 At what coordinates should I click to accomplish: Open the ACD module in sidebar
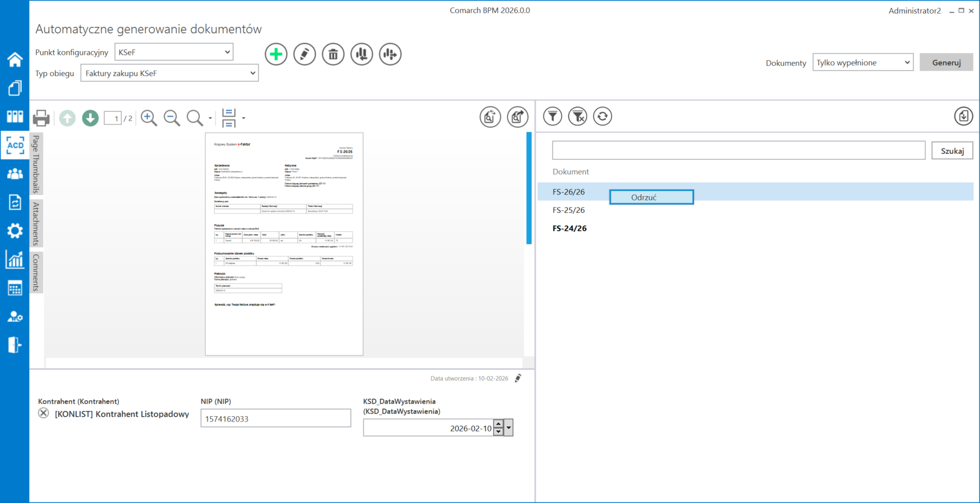(x=15, y=145)
